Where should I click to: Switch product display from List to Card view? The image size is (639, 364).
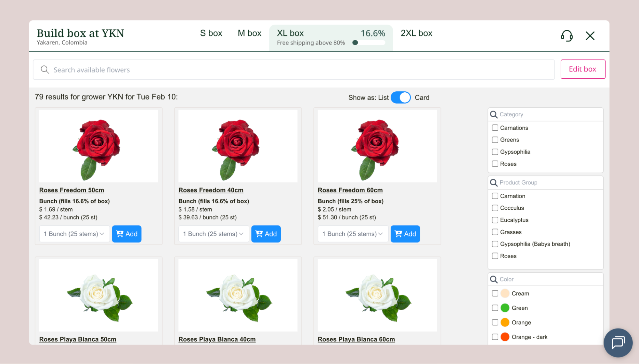[401, 97]
